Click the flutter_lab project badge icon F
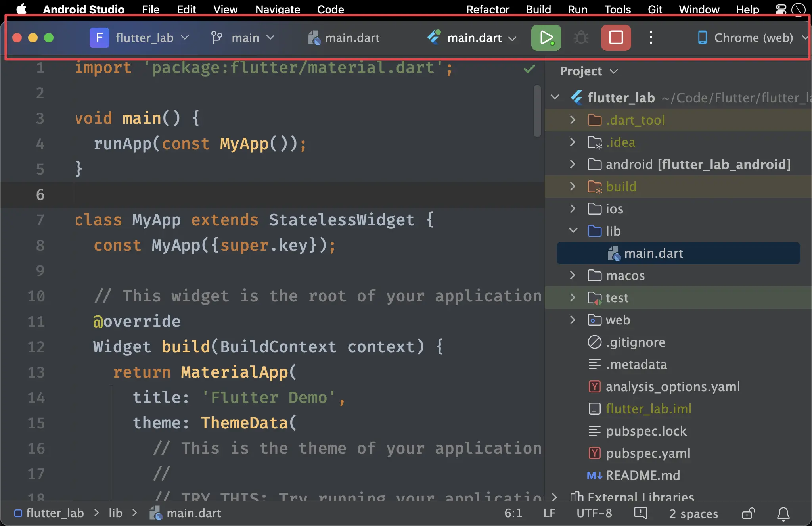 pyautogui.click(x=99, y=38)
